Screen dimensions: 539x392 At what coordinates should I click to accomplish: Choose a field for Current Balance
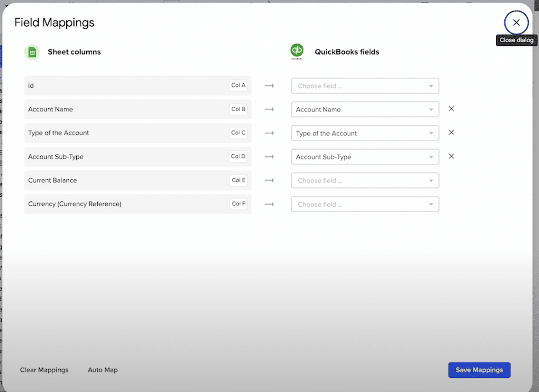[365, 181]
